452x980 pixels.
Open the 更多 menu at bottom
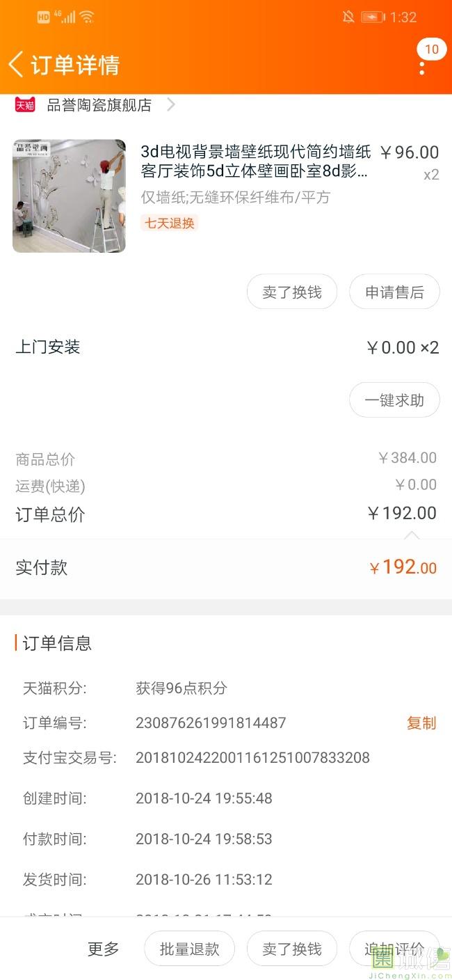(104, 949)
